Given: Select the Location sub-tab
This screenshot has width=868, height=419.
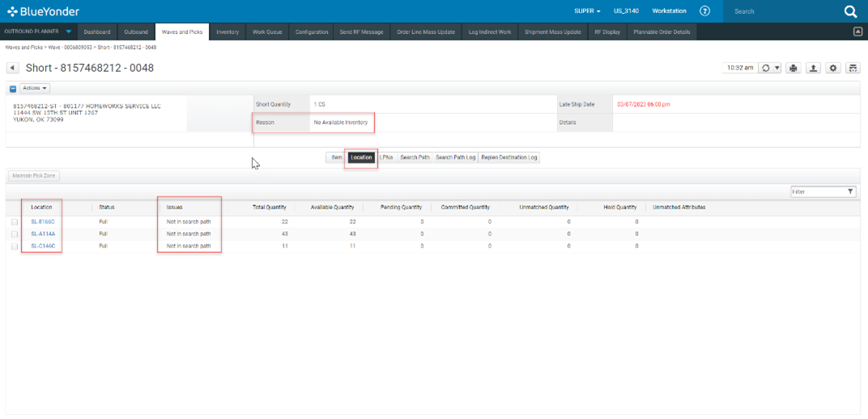Looking at the screenshot, I should [x=361, y=158].
